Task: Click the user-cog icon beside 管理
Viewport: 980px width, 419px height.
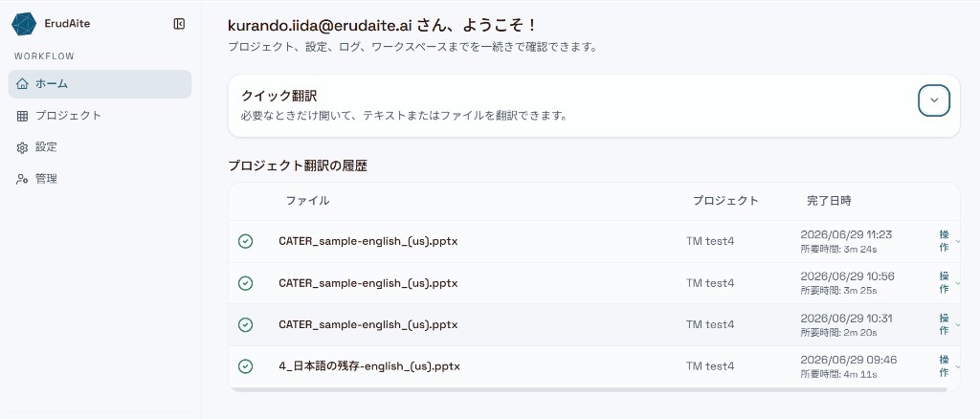Action: (x=23, y=179)
